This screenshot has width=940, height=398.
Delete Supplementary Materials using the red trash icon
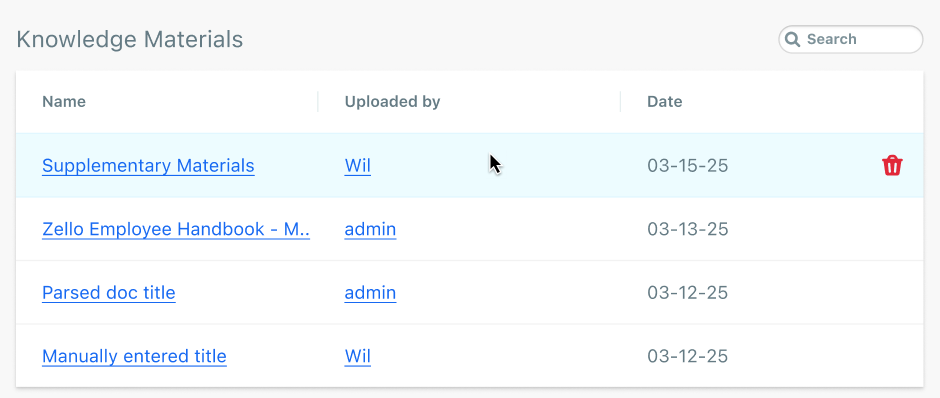tap(892, 165)
